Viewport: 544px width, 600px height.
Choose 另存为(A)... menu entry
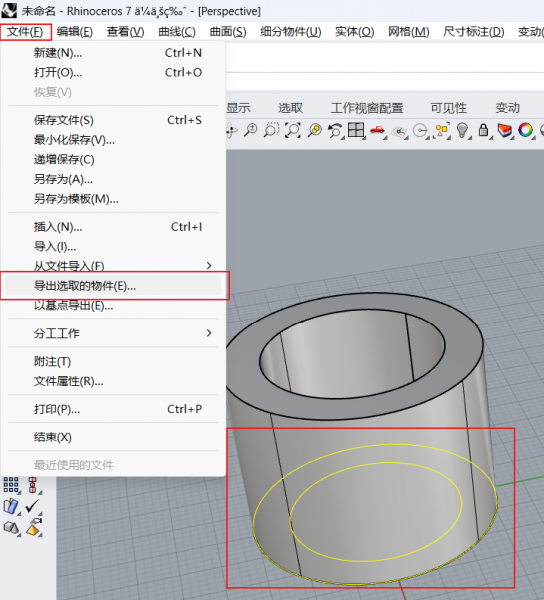point(114,179)
